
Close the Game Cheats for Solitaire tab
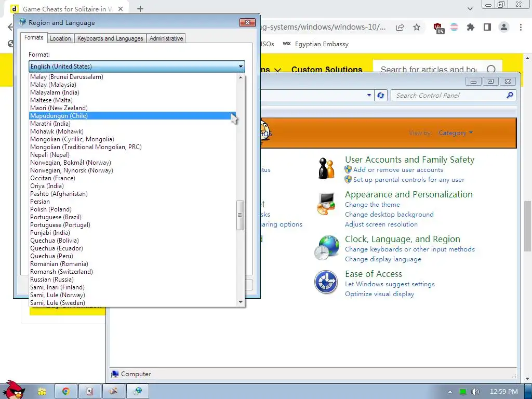pyautogui.click(x=121, y=9)
